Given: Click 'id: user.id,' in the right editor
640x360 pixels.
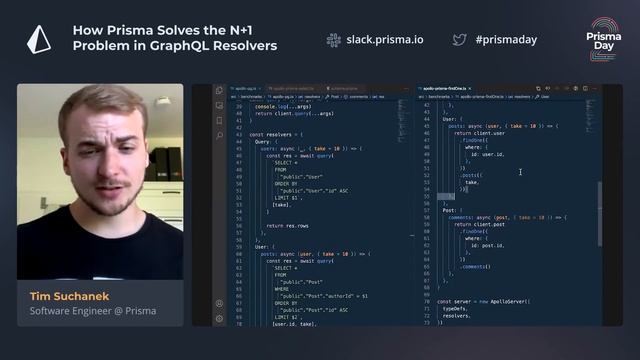Looking at the screenshot, I should pos(488,154).
